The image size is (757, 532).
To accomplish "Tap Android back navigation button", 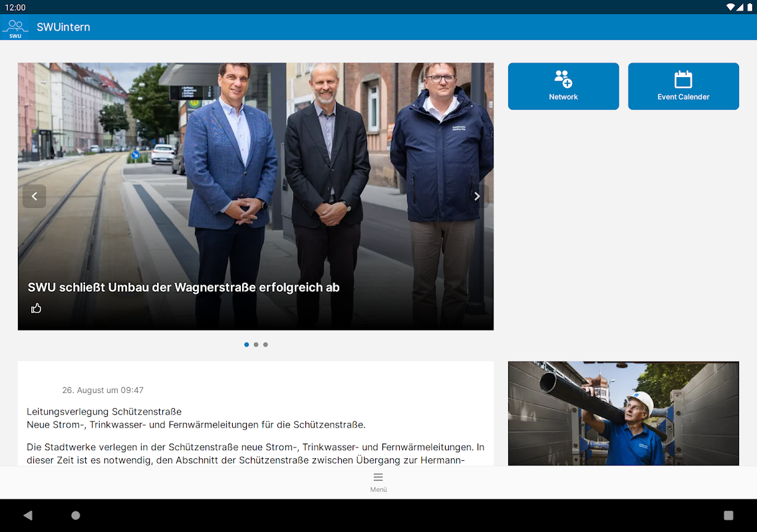I will pos(28,515).
